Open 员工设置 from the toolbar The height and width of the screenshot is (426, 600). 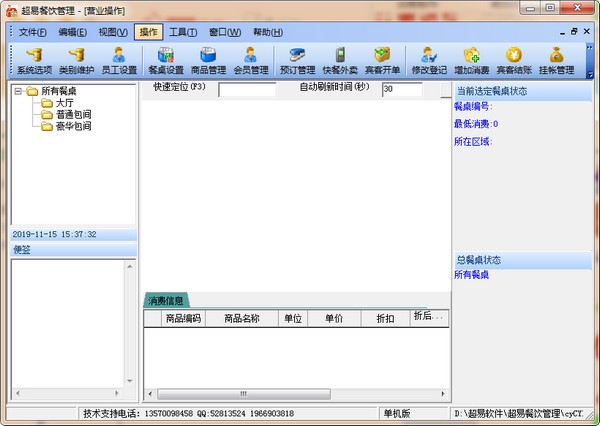pos(119,61)
